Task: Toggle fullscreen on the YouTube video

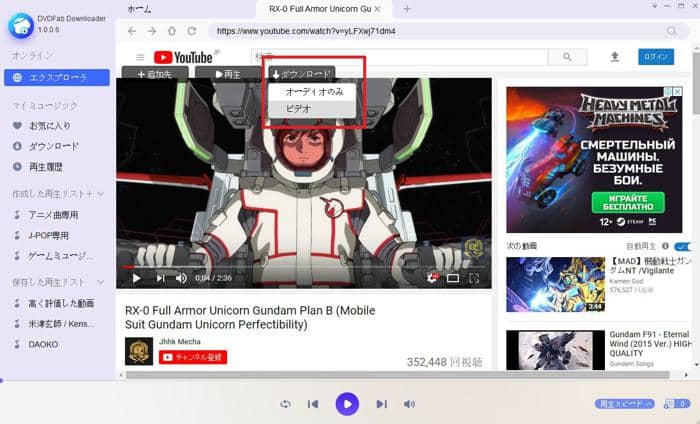Action: click(x=475, y=278)
